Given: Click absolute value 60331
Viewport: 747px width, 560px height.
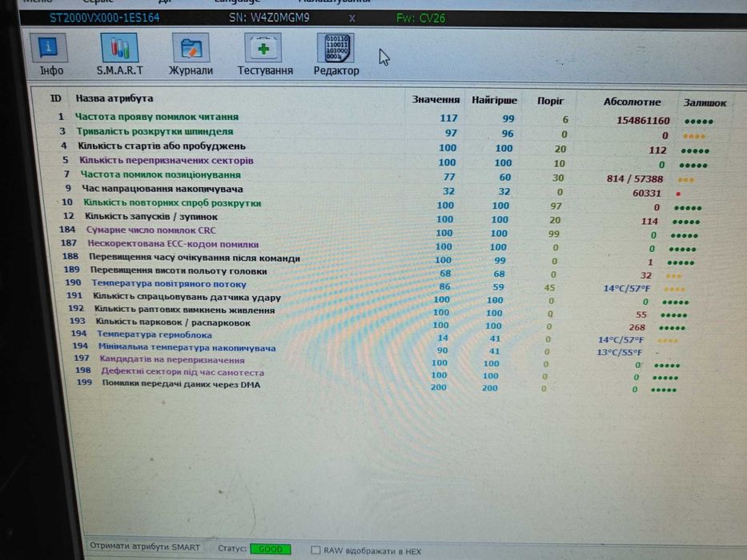Looking at the screenshot, I should pyautogui.click(x=646, y=193).
